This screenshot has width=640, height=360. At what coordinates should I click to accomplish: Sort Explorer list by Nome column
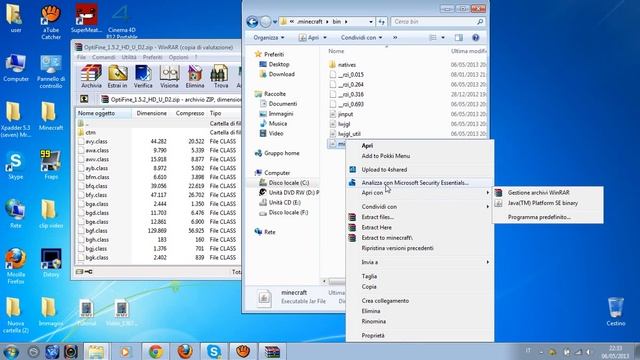coord(336,51)
